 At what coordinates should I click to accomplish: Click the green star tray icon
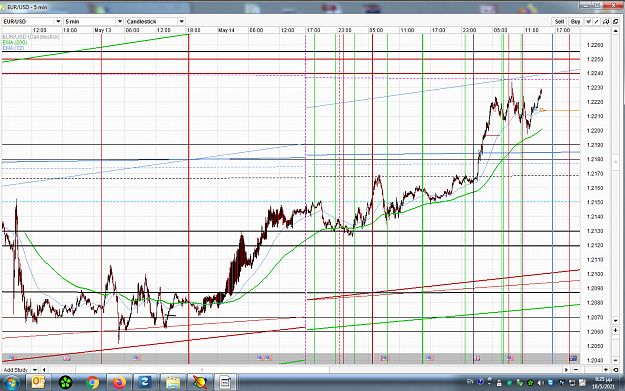tap(531, 383)
